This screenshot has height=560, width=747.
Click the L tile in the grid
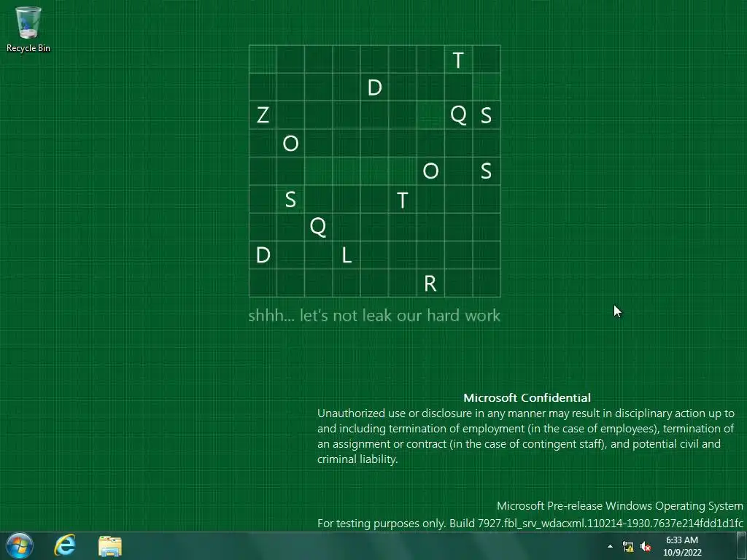(347, 255)
